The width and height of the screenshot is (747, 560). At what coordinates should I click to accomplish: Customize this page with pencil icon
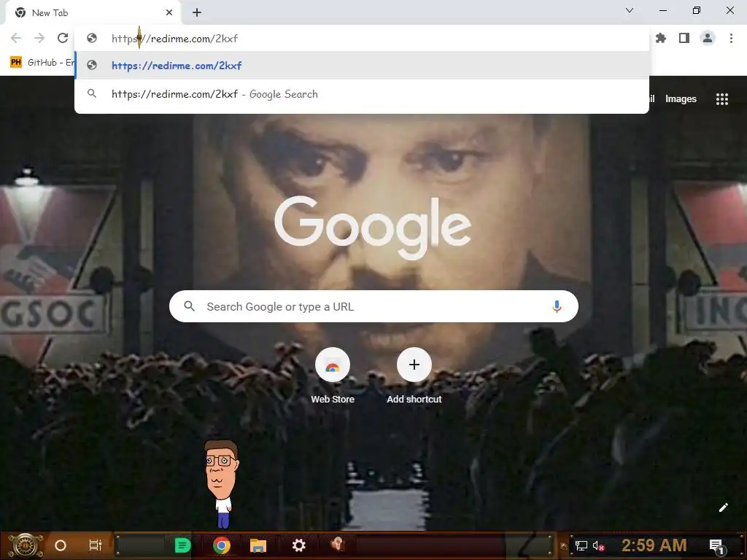[x=723, y=507]
